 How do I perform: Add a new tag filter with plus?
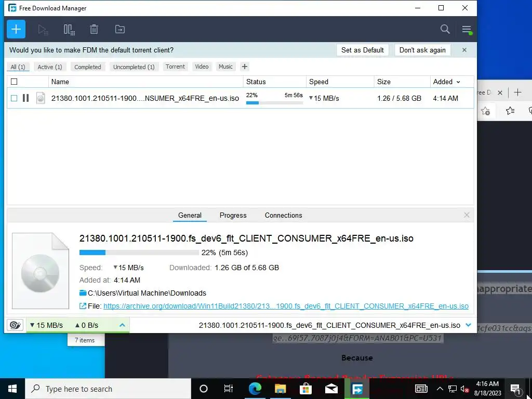coord(245,66)
